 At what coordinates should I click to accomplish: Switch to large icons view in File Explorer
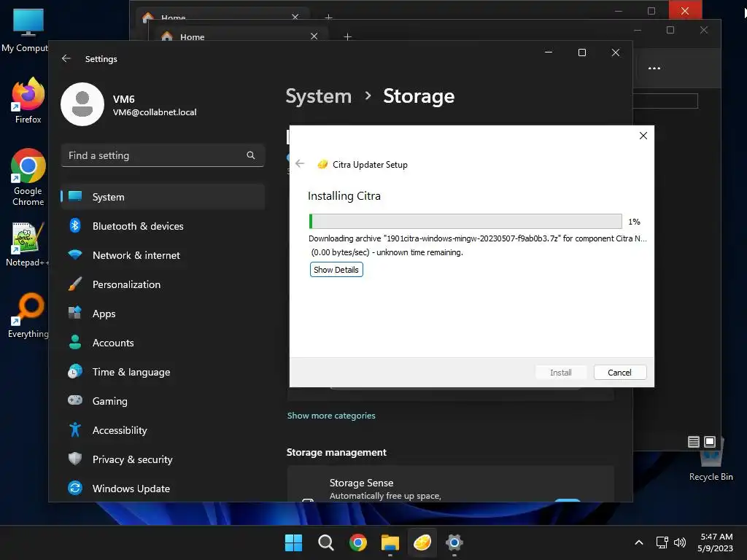coord(709,442)
